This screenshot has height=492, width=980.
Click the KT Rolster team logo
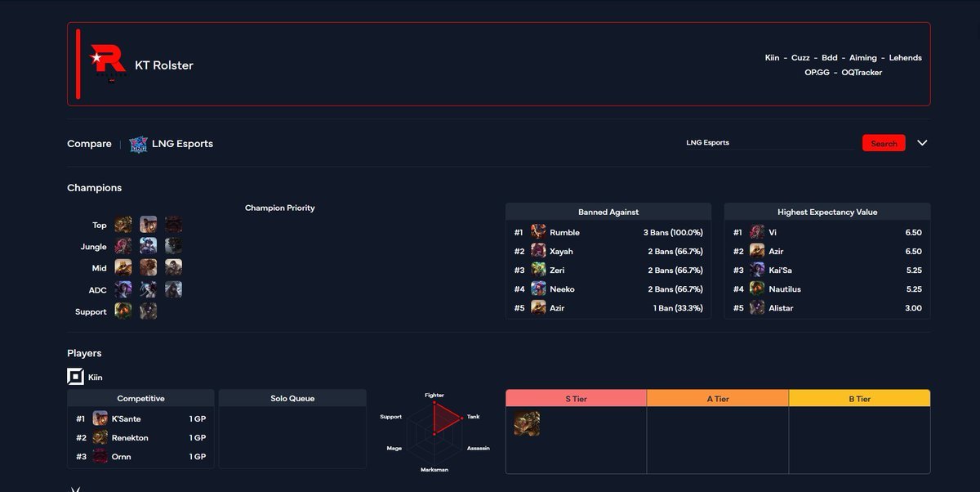tap(108, 64)
